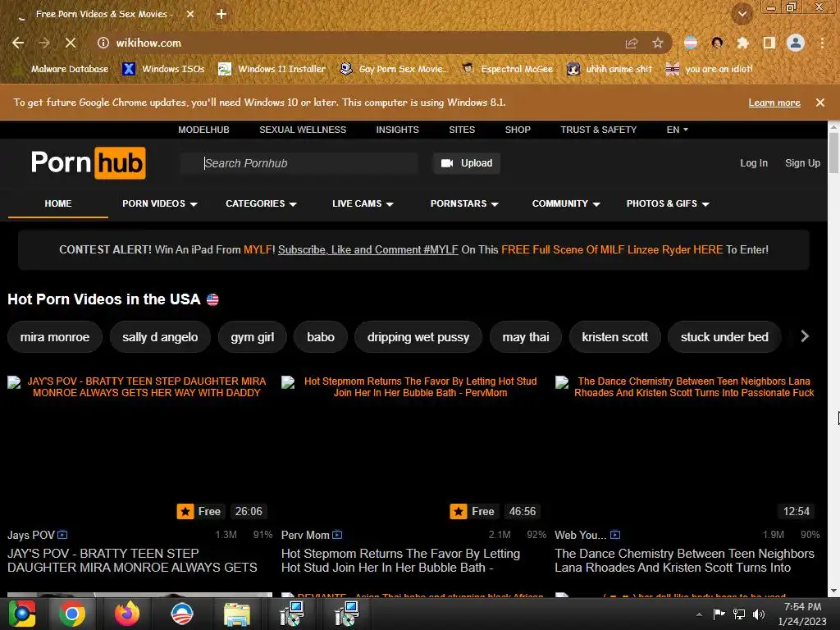Open the Extensions puzzle-piece icon

click(x=742, y=43)
